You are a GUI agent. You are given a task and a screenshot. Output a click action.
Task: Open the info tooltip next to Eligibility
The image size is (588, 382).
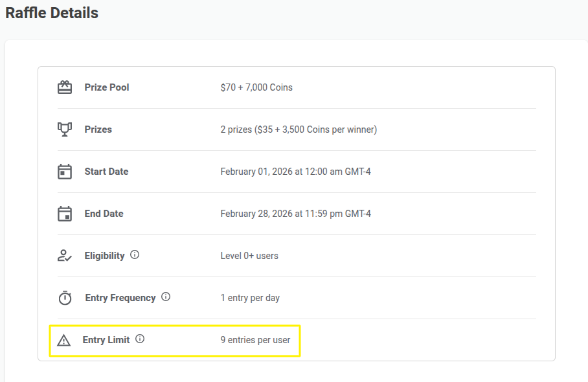point(135,254)
